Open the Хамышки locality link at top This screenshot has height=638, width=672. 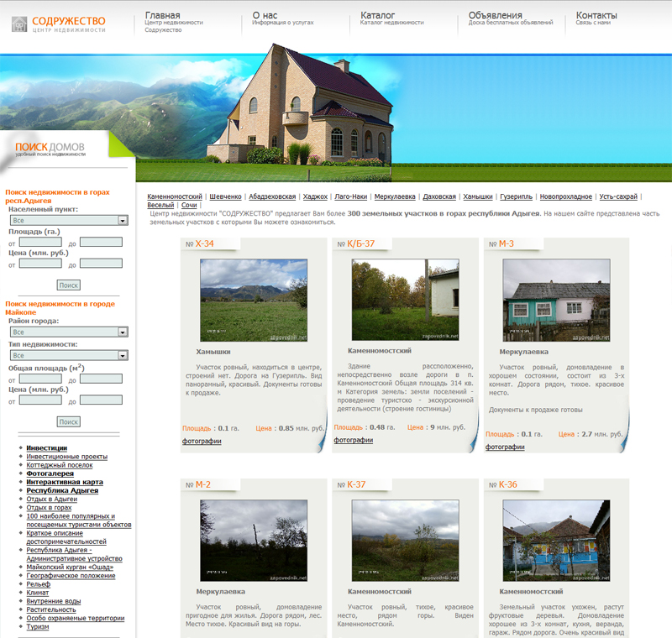pyautogui.click(x=478, y=196)
